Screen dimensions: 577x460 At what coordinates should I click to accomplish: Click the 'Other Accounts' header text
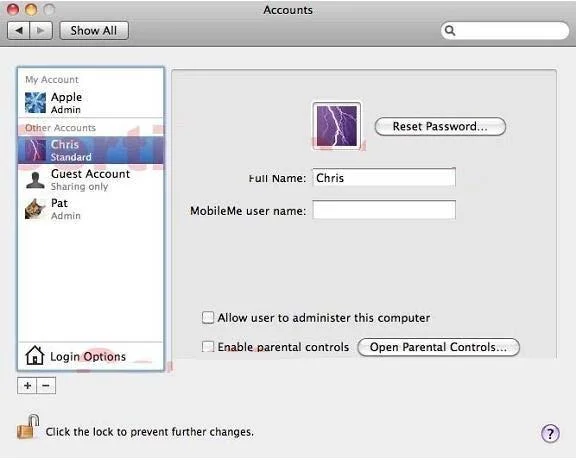click(x=60, y=128)
